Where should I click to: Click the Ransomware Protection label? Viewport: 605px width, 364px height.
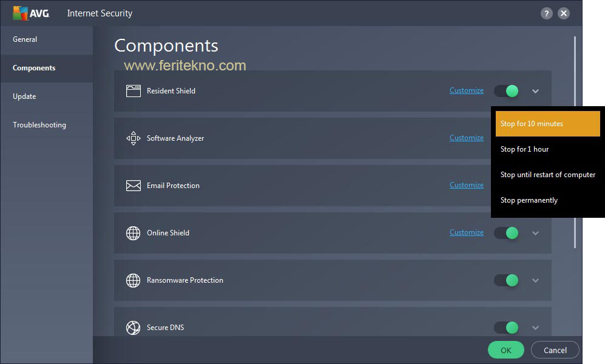[x=185, y=280]
